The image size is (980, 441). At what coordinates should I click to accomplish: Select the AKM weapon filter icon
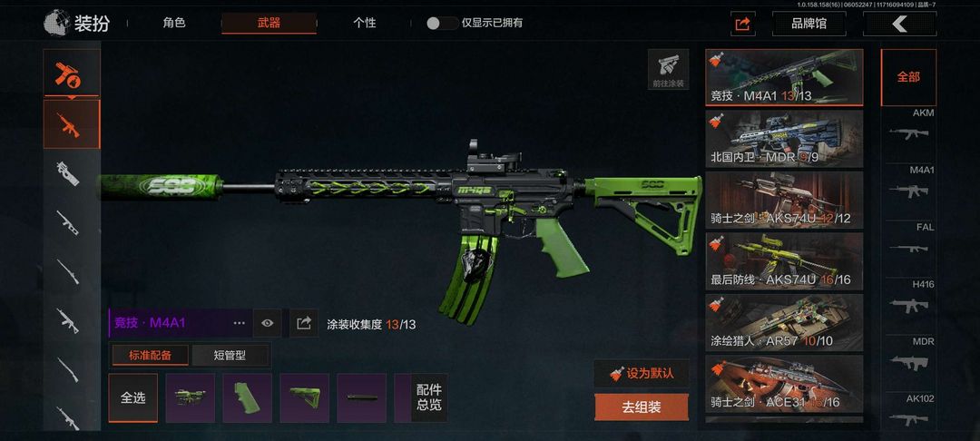click(x=908, y=133)
